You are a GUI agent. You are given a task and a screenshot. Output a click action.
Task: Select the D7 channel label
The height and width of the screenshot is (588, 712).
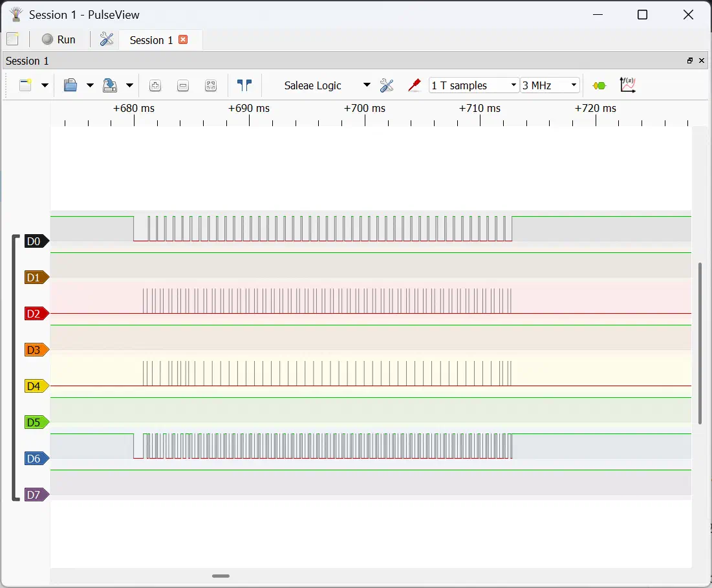coord(36,495)
